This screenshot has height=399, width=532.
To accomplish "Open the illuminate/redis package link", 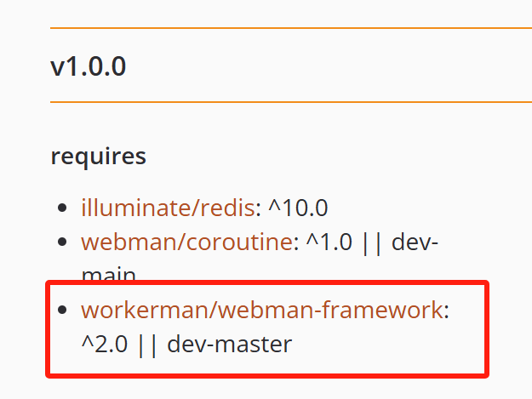I will click(168, 208).
